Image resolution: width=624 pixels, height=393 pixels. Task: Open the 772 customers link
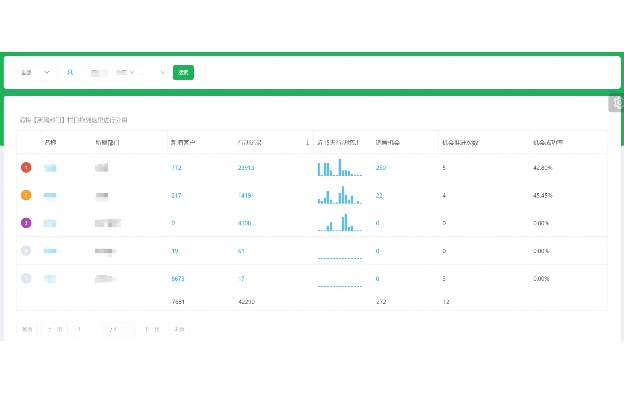[176, 167]
